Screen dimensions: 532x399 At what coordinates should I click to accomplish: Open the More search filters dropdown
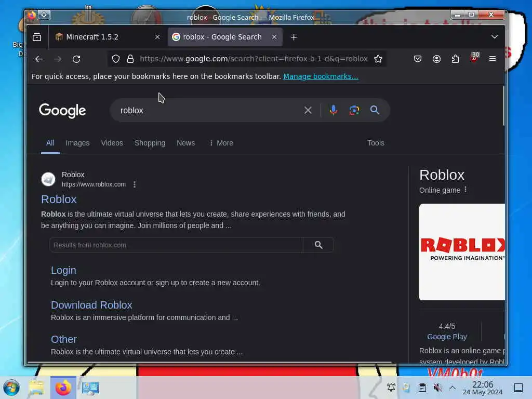coord(221,143)
